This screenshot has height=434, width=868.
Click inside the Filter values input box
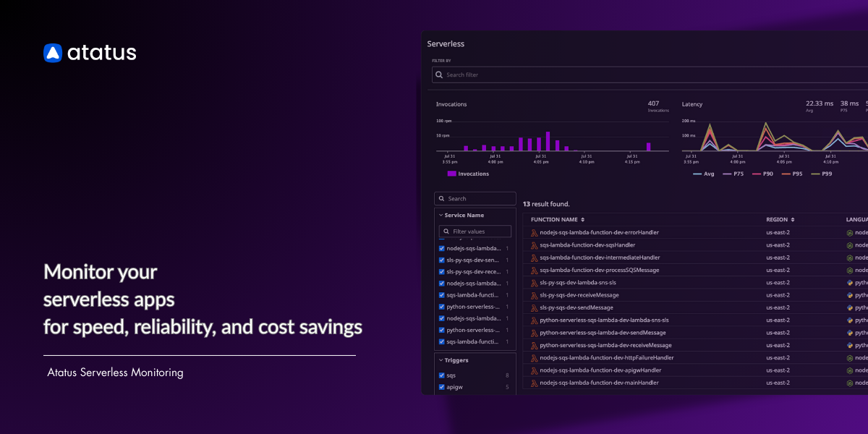(x=474, y=231)
